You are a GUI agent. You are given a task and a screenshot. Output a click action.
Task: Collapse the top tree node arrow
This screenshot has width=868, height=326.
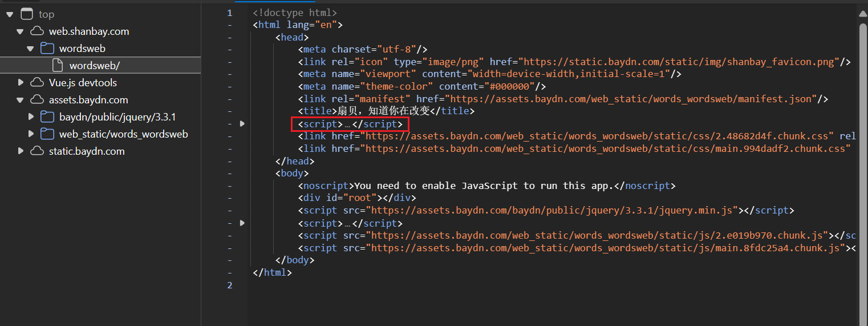(x=10, y=14)
